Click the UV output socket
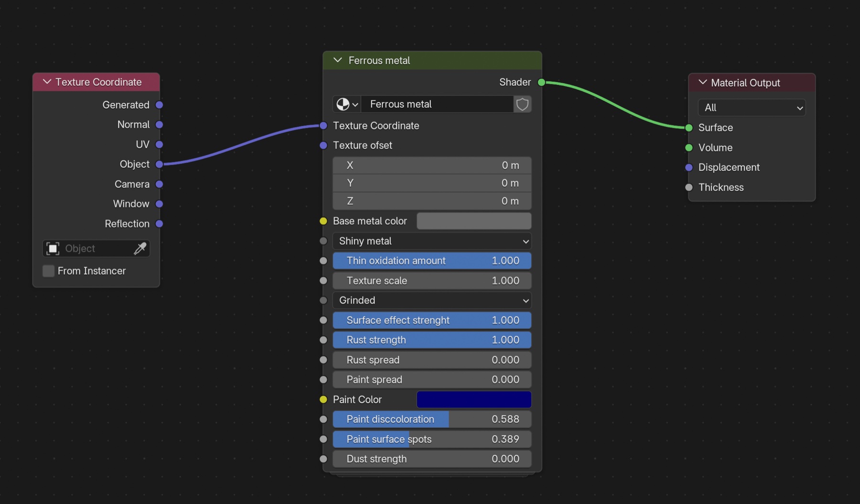This screenshot has height=504, width=860. (x=160, y=144)
